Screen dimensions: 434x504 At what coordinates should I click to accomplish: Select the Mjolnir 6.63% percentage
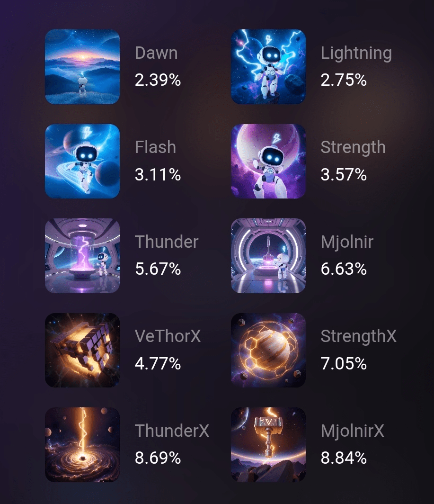click(344, 269)
